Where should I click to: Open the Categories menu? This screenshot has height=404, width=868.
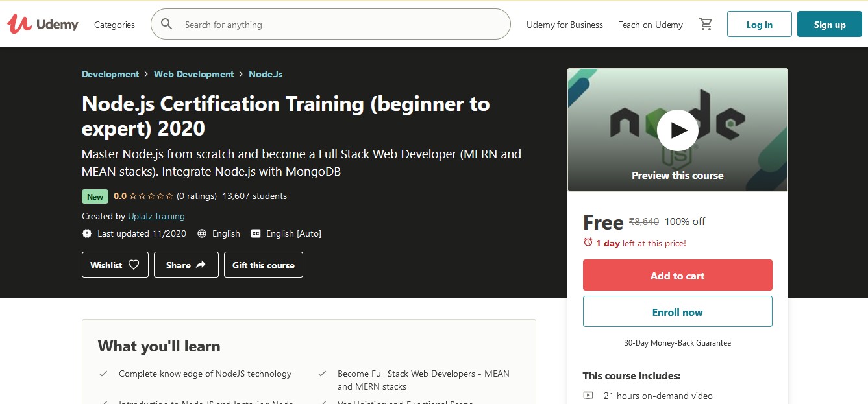(x=114, y=25)
